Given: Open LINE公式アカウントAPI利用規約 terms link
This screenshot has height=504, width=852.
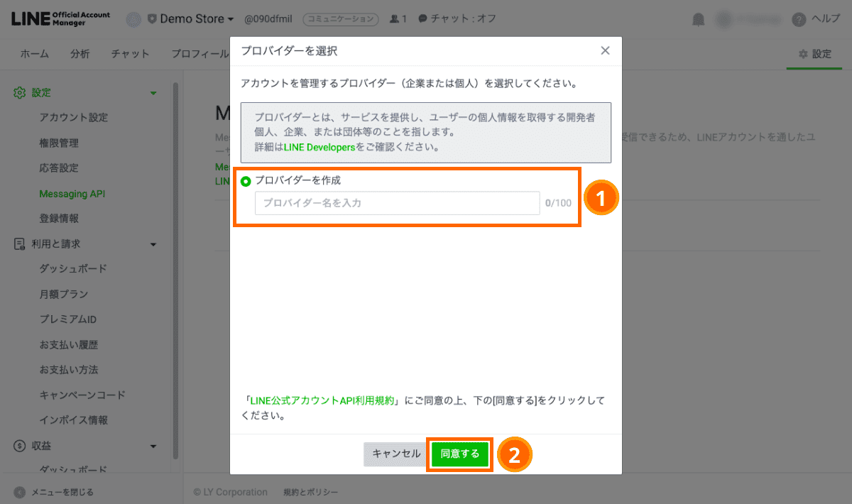Looking at the screenshot, I should pyautogui.click(x=323, y=400).
